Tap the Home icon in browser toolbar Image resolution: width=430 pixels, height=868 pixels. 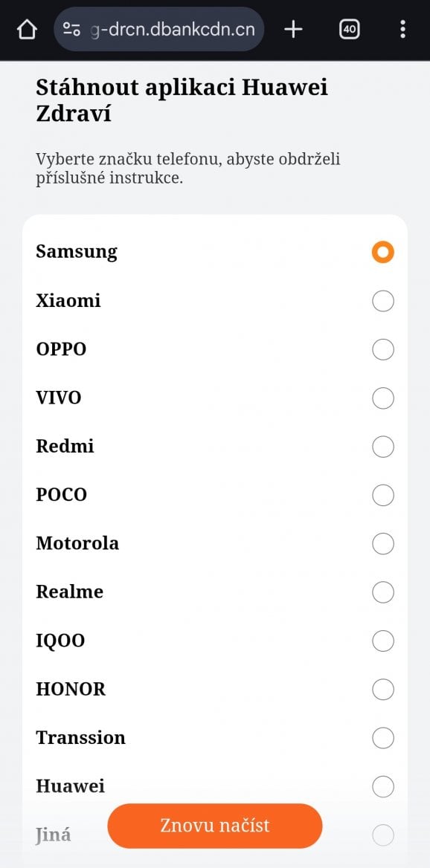tap(27, 29)
